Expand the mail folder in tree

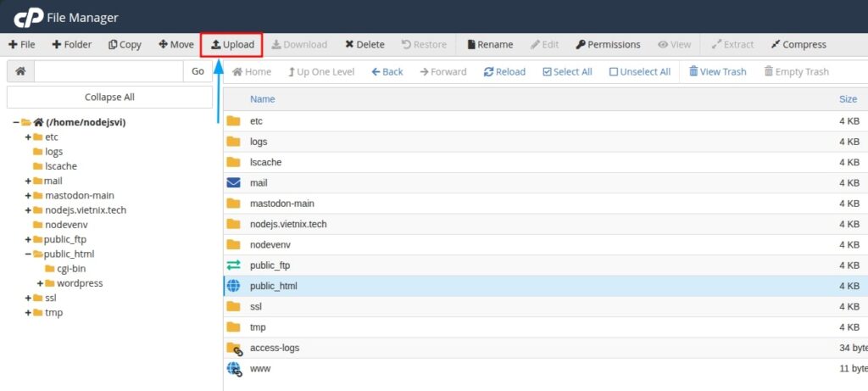tap(28, 181)
